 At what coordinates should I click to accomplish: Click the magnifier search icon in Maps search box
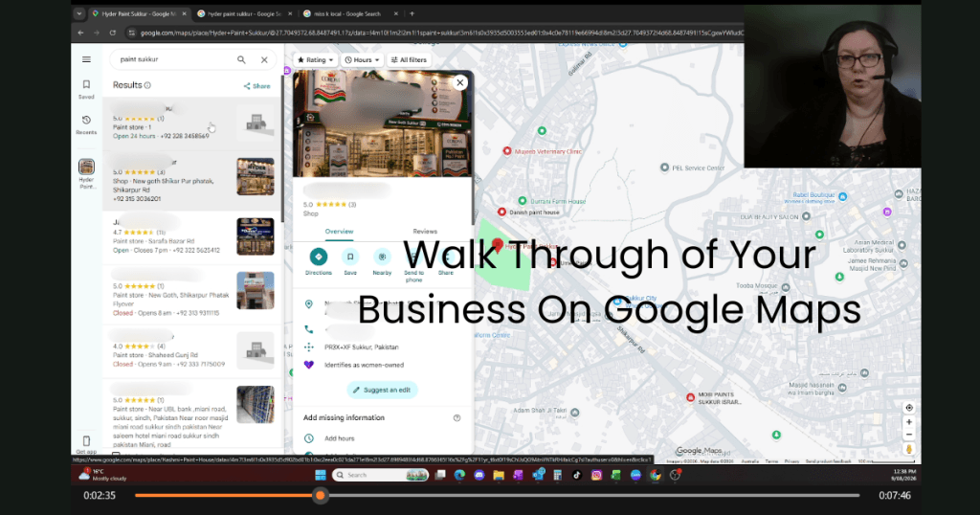click(x=241, y=59)
